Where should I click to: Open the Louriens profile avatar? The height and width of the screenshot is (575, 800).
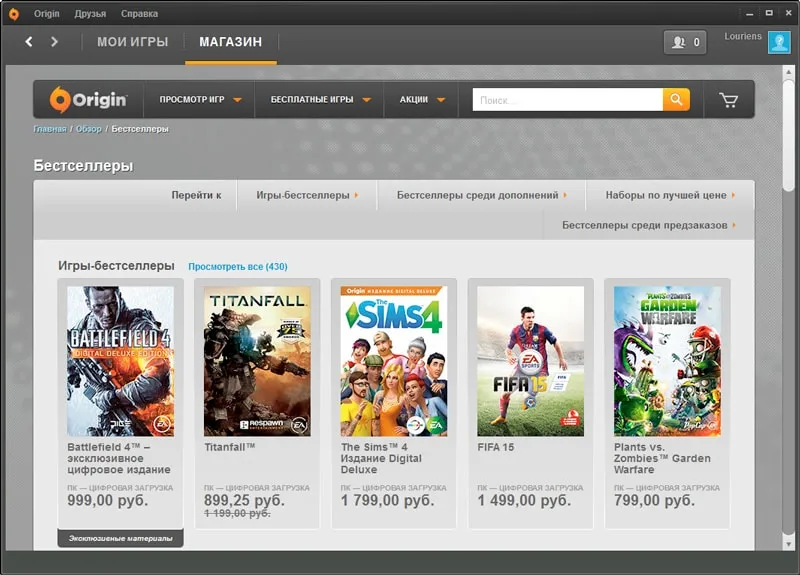779,42
